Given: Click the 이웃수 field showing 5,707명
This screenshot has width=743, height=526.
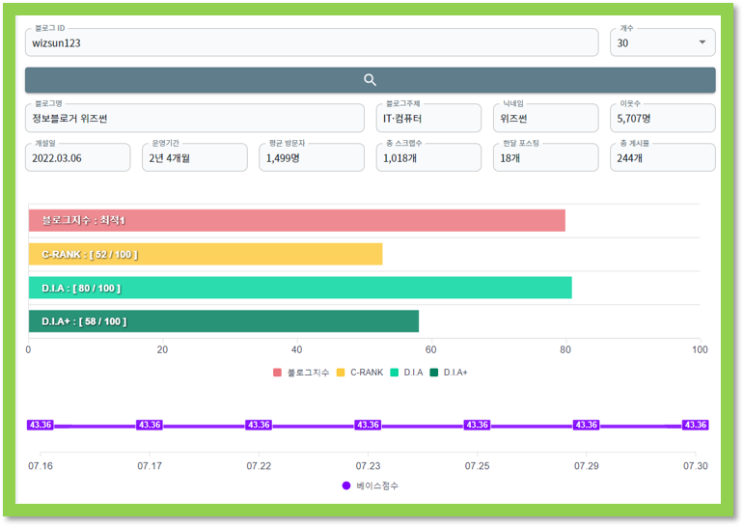Looking at the screenshot, I should [663, 118].
